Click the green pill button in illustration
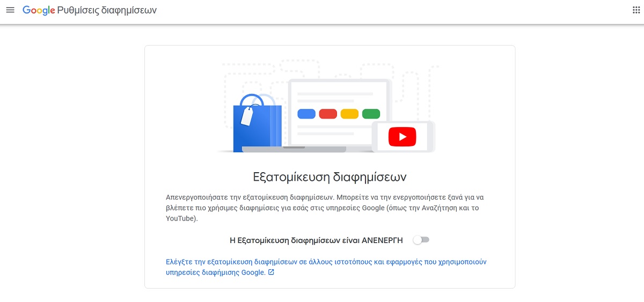The height and width of the screenshot is (302, 644). click(371, 114)
